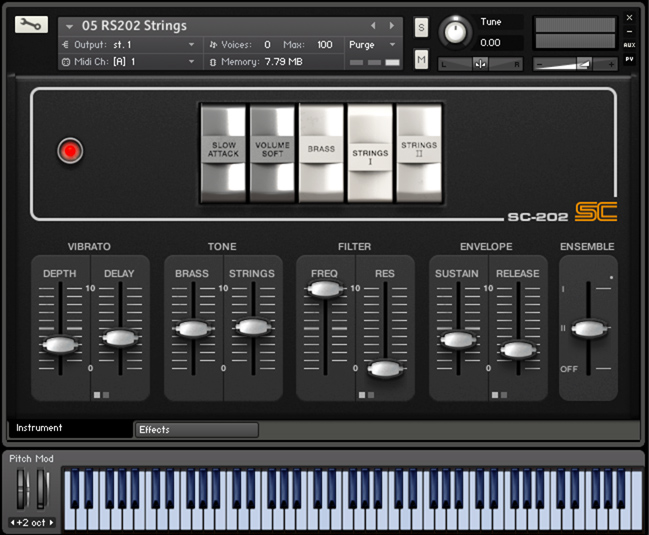
Task: Toggle the Brass rocker switch
Action: coord(321,150)
